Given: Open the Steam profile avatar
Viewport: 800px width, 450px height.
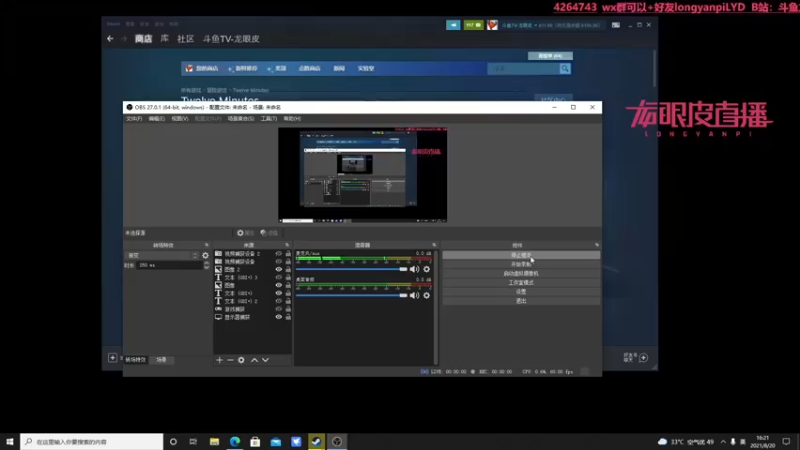Looking at the screenshot, I should pos(492,25).
